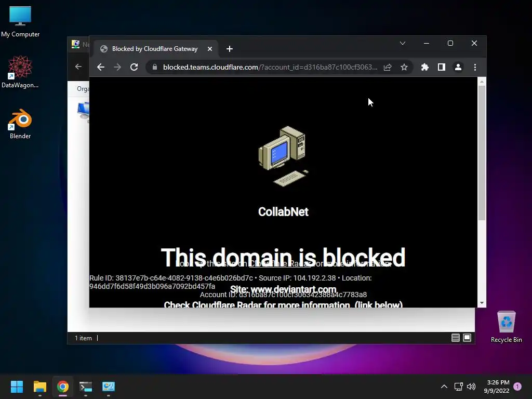Click Chrome's forward navigation arrow
The width and height of the screenshot is (532, 399).
point(117,67)
